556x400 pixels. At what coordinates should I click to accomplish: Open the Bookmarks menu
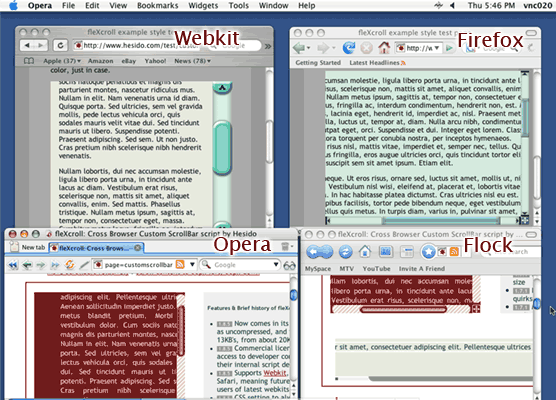[157, 6]
